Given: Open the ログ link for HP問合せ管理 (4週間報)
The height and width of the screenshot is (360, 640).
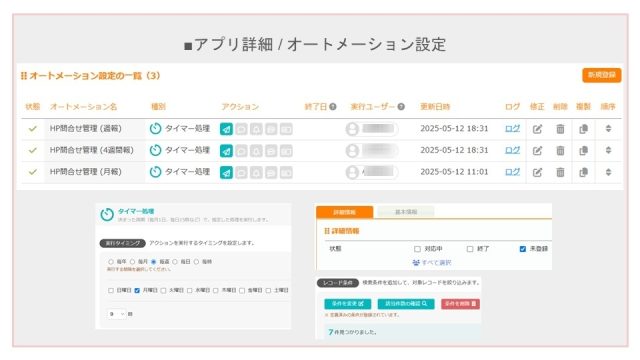Looking at the screenshot, I should (x=512, y=150).
